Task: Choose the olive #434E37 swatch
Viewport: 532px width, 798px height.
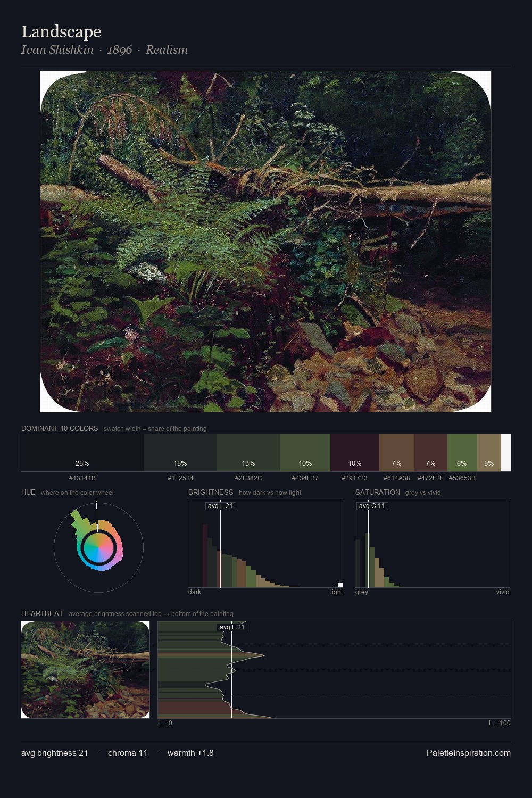Action: 305,453
